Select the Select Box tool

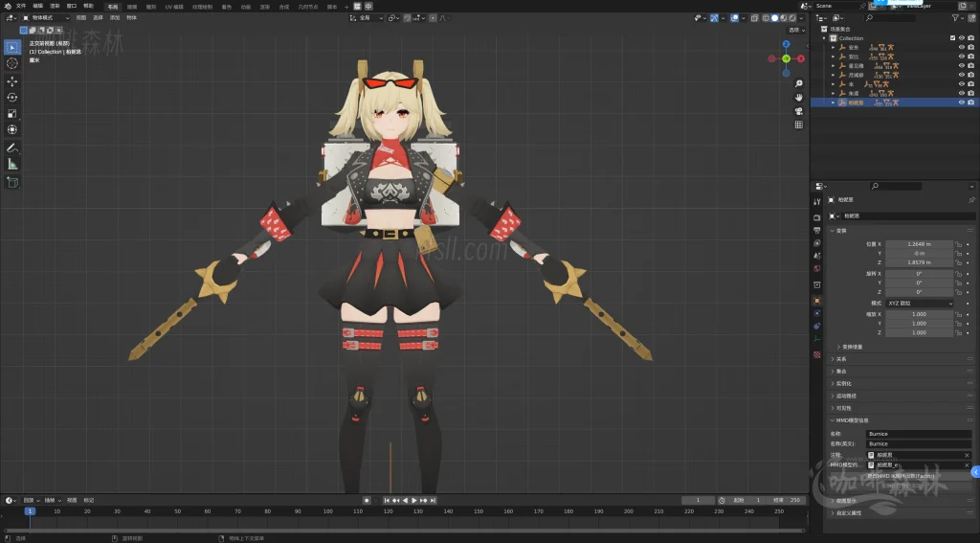pyautogui.click(x=11, y=47)
